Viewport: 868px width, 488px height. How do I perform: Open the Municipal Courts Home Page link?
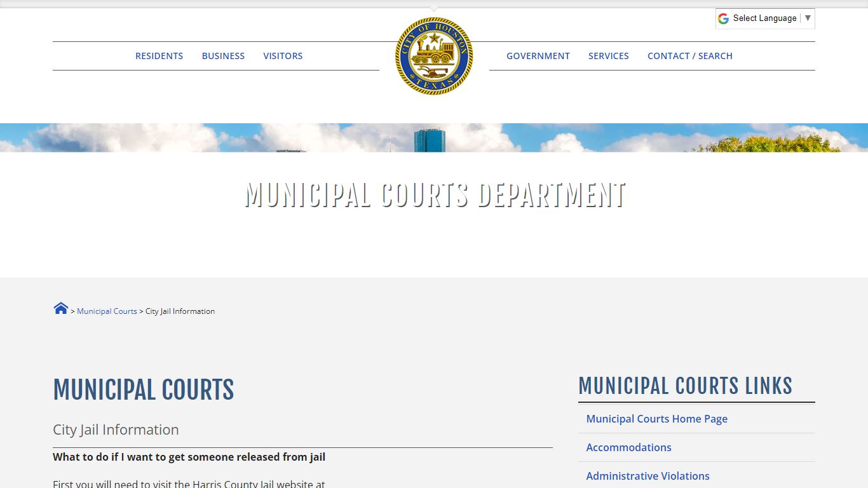pyautogui.click(x=657, y=419)
